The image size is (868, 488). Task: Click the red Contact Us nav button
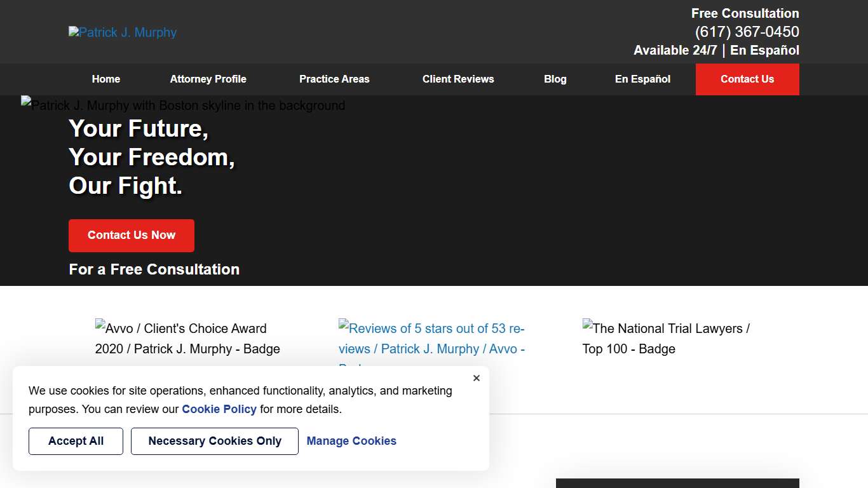(747, 79)
